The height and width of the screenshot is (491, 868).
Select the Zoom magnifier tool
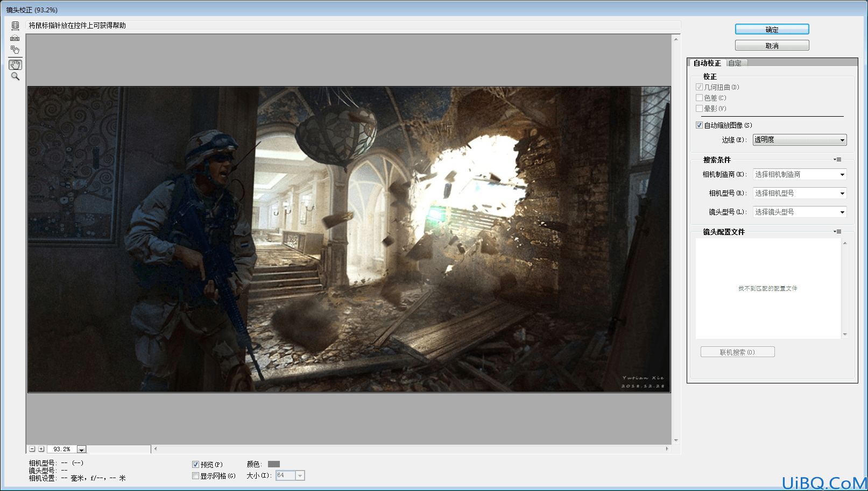pyautogui.click(x=15, y=77)
